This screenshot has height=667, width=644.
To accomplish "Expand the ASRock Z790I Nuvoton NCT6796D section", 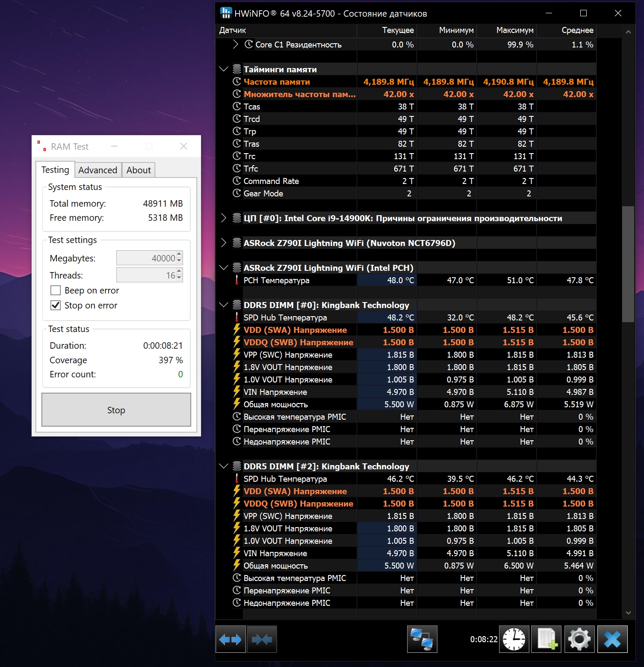I will point(223,243).
